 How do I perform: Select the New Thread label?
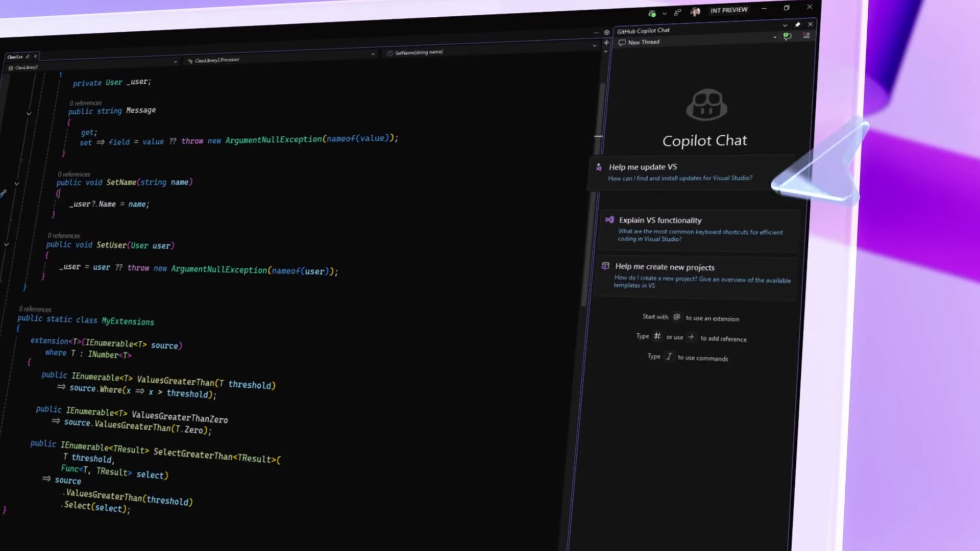pos(644,42)
